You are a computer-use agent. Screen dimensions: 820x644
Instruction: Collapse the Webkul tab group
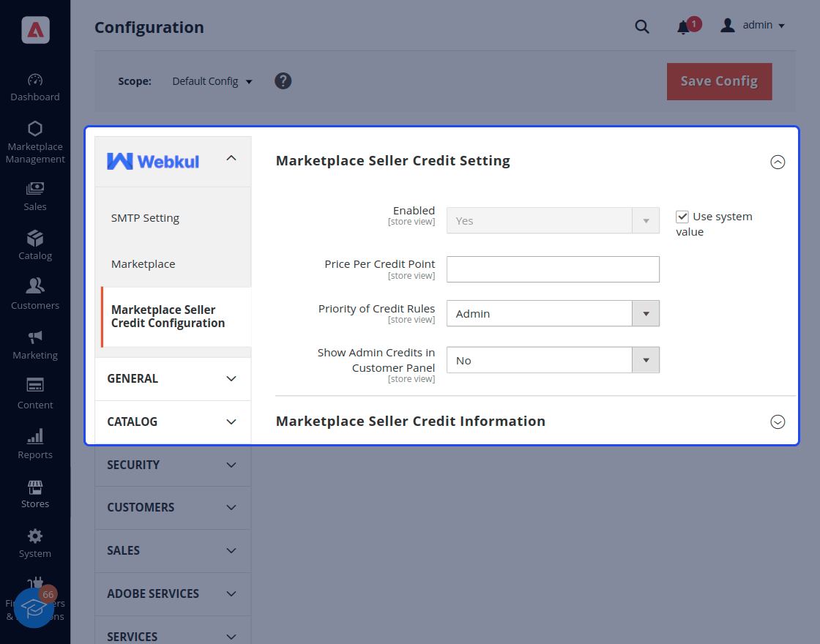click(173, 162)
